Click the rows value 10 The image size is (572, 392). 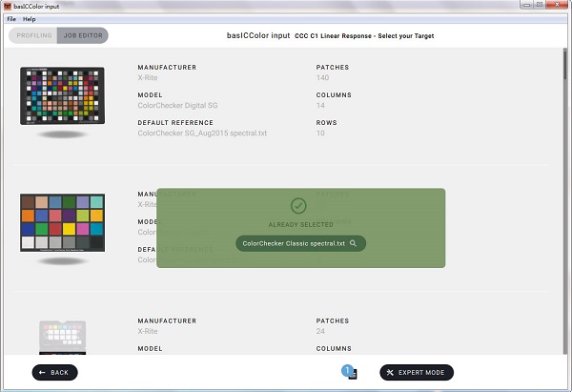(320, 134)
